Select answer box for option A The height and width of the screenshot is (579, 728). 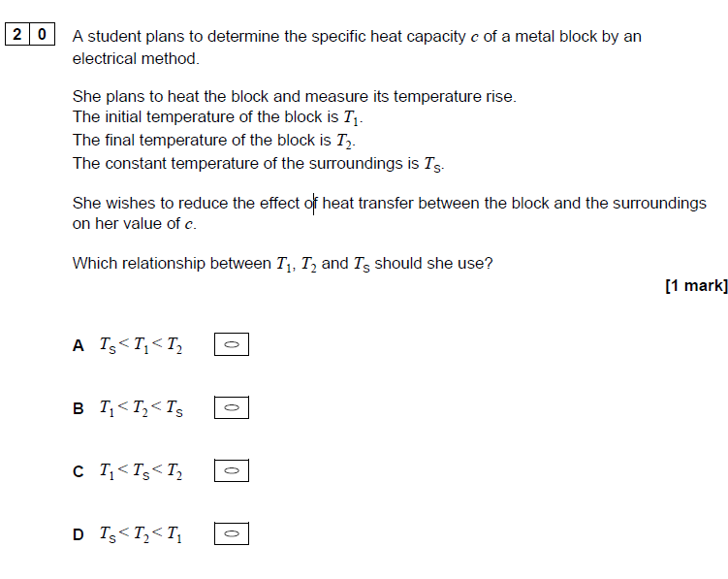[232, 344]
